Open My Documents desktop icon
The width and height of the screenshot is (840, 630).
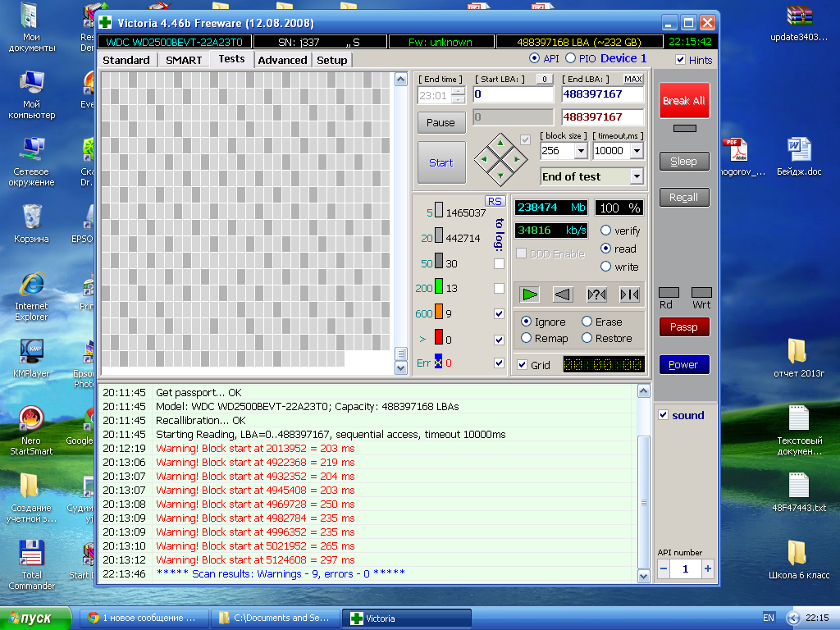[31, 27]
